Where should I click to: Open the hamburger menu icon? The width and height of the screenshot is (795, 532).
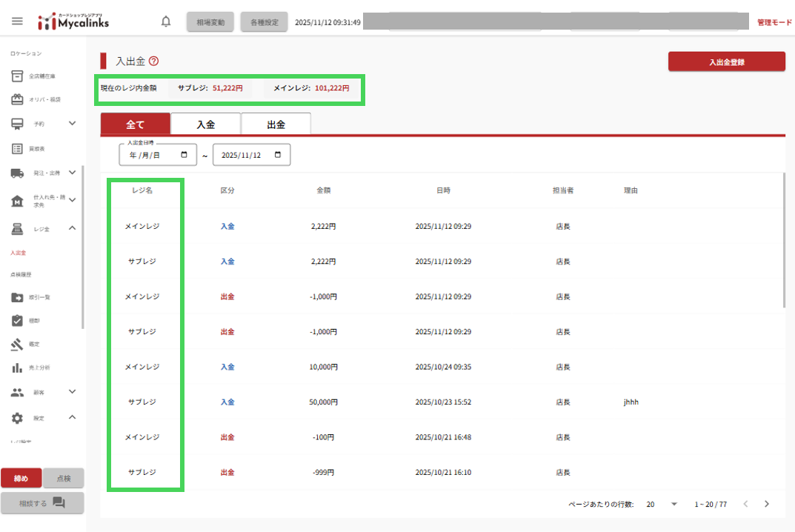17,21
